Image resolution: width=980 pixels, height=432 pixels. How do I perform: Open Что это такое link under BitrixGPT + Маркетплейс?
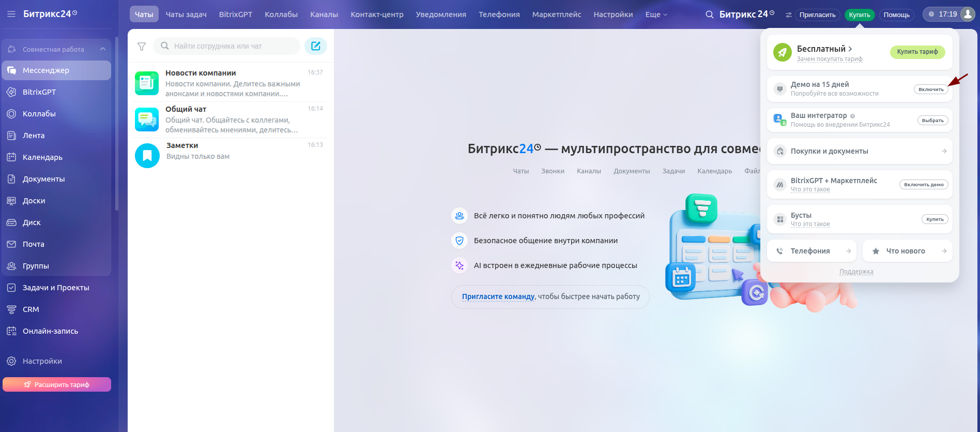pyautogui.click(x=810, y=189)
